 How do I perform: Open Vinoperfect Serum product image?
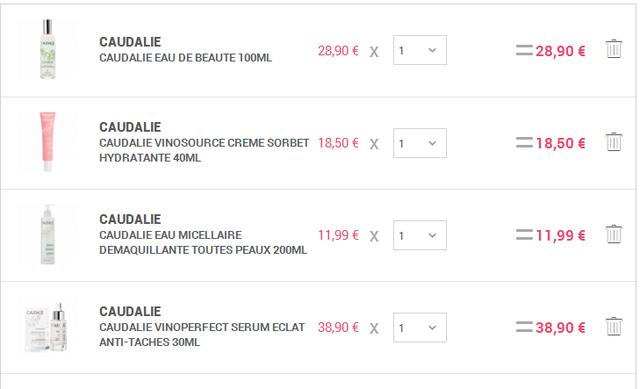[47, 327]
